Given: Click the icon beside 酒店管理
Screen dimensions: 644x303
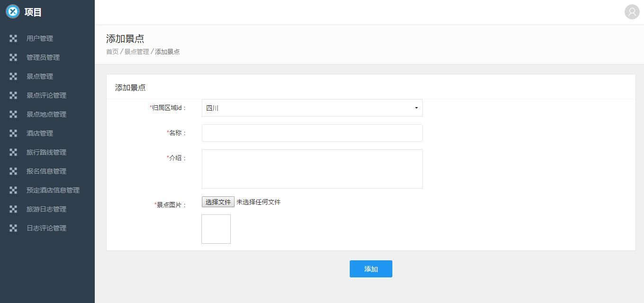Looking at the screenshot, I should pyautogui.click(x=13, y=133).
